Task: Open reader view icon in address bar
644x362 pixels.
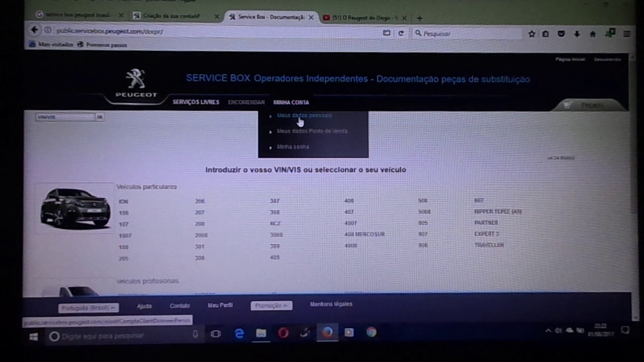Action: coord(386,33)
